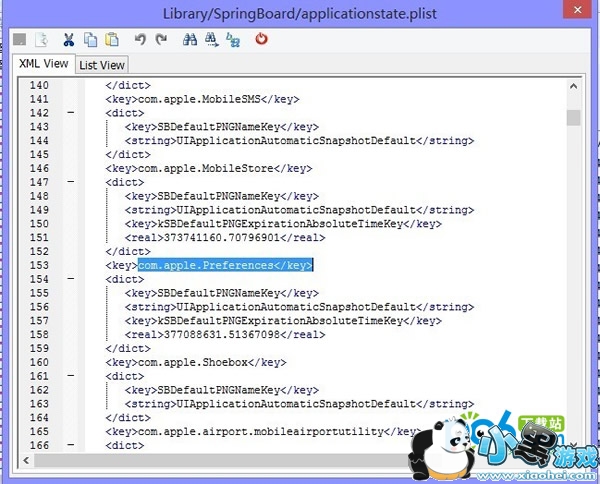Click line number 159
The height and width of the screenshot is (484, 600).
point(39,349)
